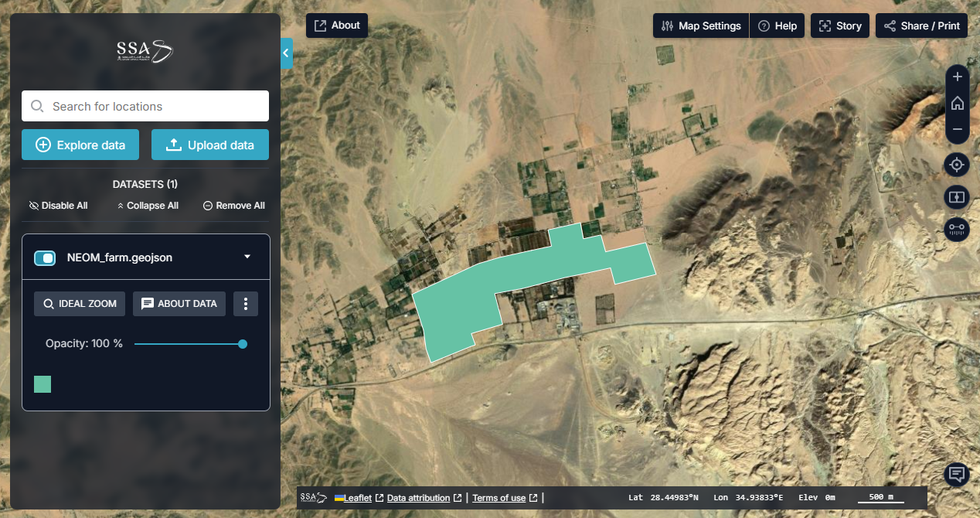Click the home reset view icon
The image size is (980, 518).
(957, 103)
